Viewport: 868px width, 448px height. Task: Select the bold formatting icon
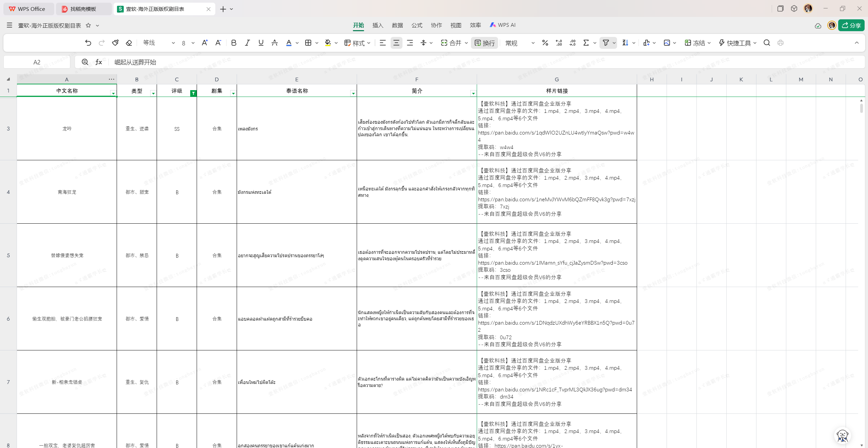pyautogui.click(x=233, y=43)
